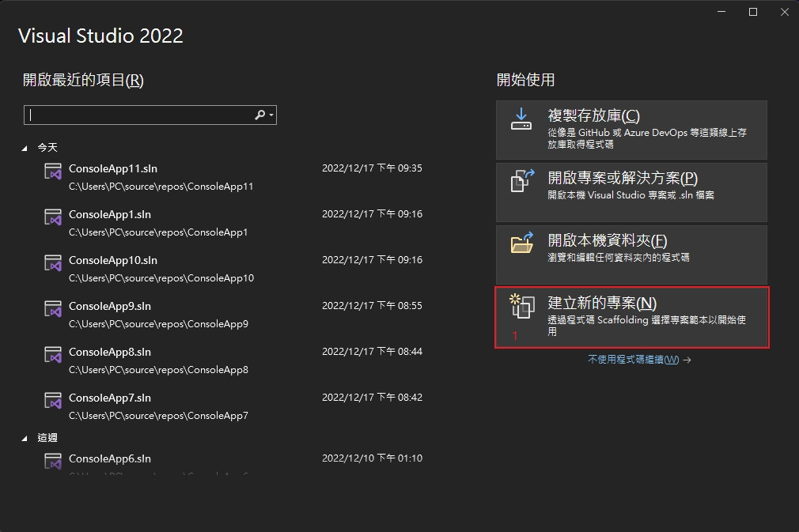Collapse the 今天 group
The height and width of the screenshot is (532, 799).
tap(25, 148)
